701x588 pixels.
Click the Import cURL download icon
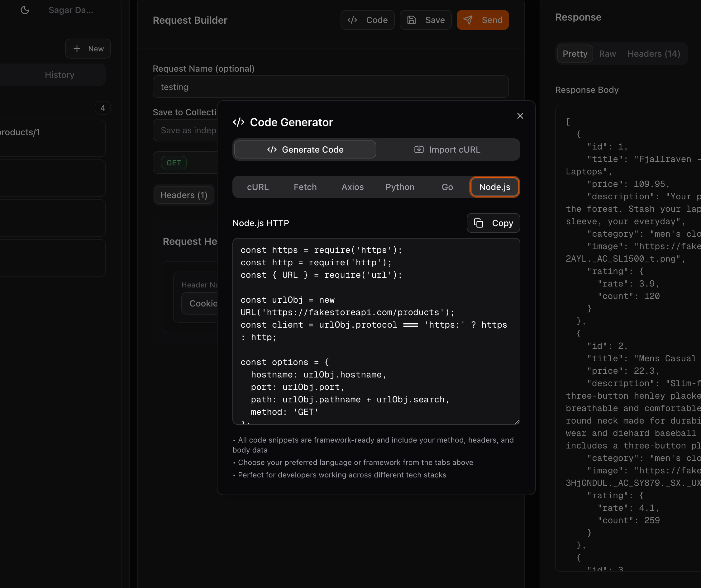tap(419, 149)
